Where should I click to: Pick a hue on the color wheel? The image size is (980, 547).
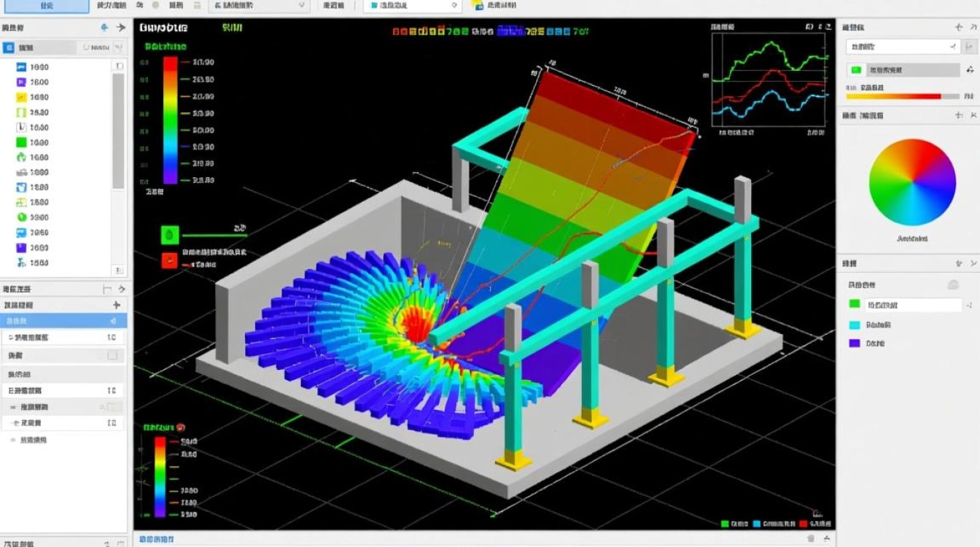tap(912, 182)
